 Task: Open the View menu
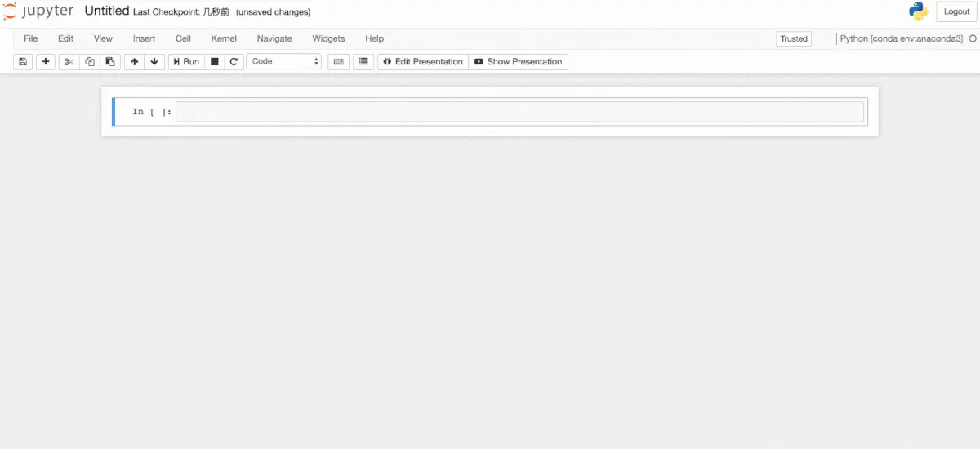coord(103,38)
